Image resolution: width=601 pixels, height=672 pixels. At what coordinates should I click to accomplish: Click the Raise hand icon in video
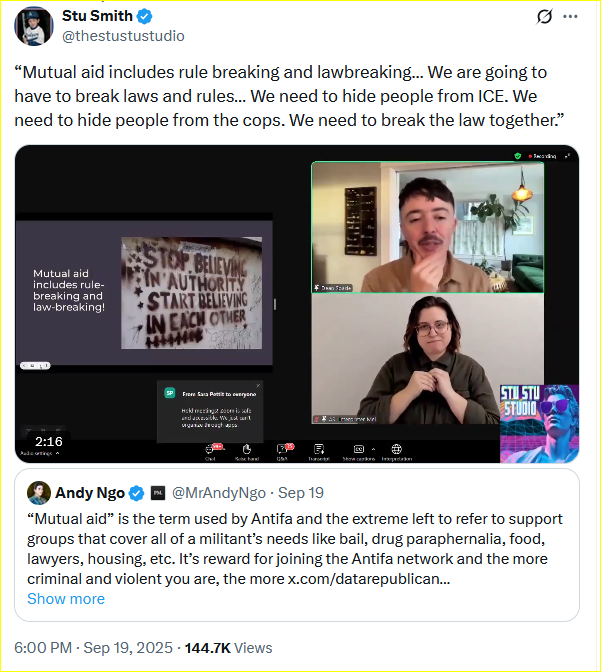point(246,449)
